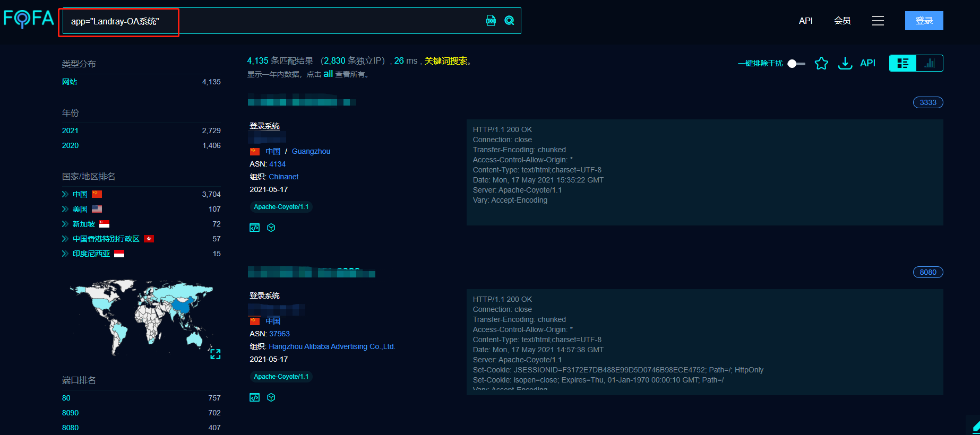Expand 中国 country entry
The image size is (980, 435).
65,194
